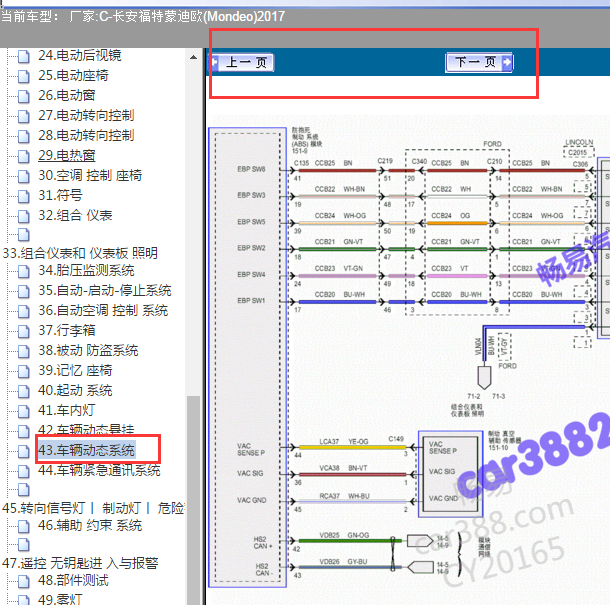
Task: Click document icon beside 31.符号
Action: click(24, 196)
